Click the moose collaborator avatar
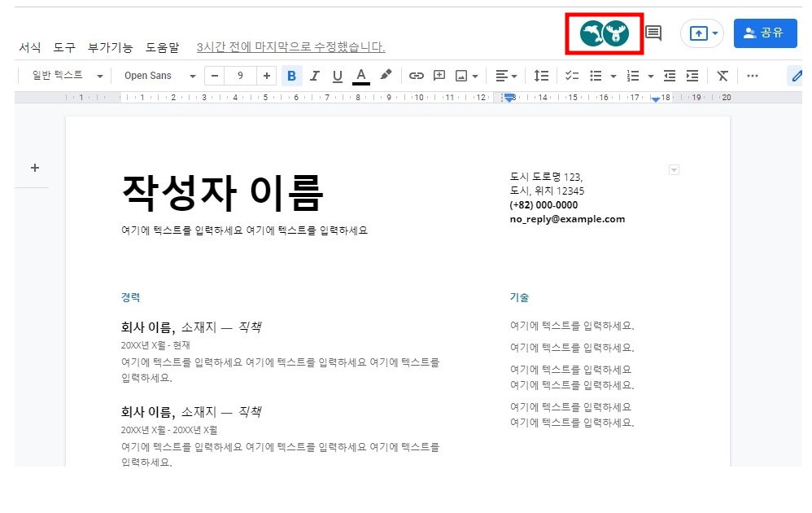 click(x=616, y=33)
